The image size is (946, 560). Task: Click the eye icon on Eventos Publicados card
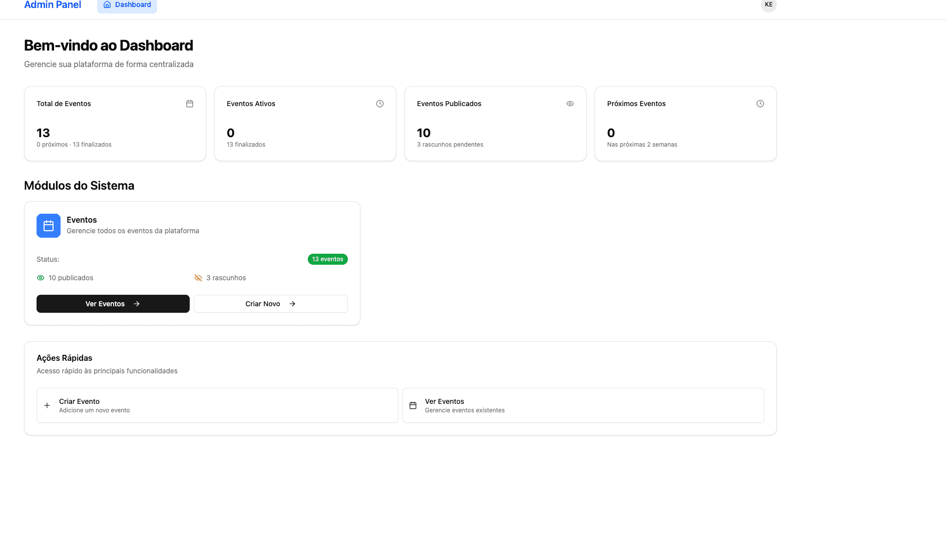pyautogui.click(x=570, y=104)
